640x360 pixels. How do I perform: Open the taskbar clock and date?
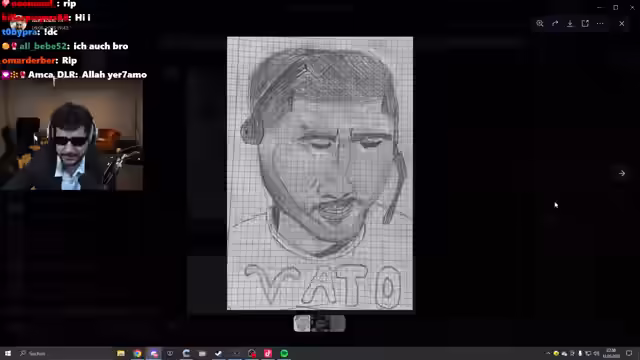coord(611,353)
